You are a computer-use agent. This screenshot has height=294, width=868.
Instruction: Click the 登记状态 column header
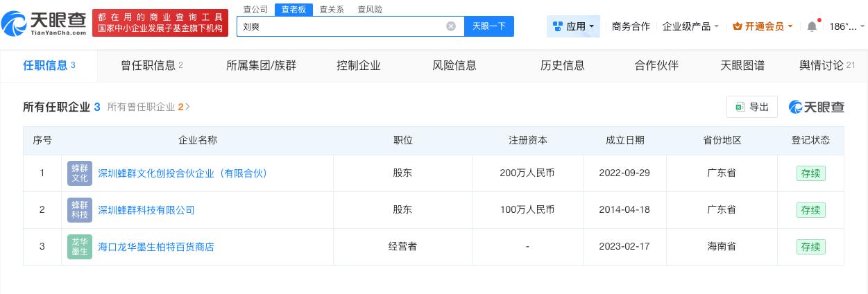[x=810, y=140]
